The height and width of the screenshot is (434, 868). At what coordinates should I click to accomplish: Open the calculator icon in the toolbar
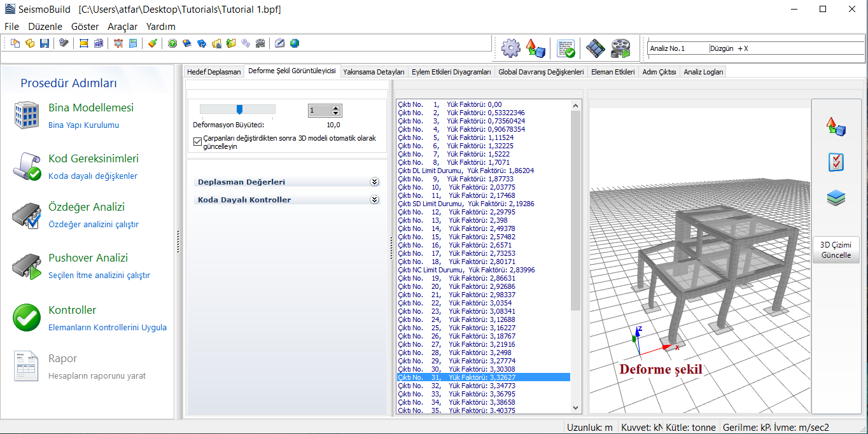133,43
